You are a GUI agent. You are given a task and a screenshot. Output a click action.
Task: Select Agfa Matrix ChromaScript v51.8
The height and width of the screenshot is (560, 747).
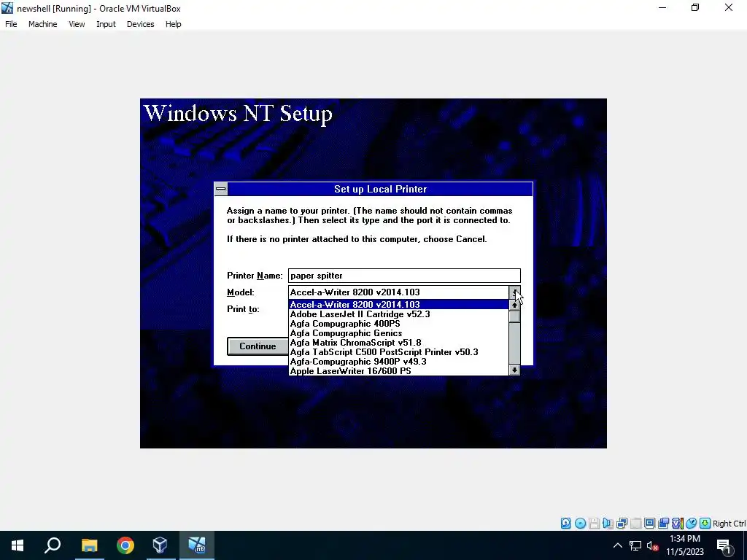399,343
